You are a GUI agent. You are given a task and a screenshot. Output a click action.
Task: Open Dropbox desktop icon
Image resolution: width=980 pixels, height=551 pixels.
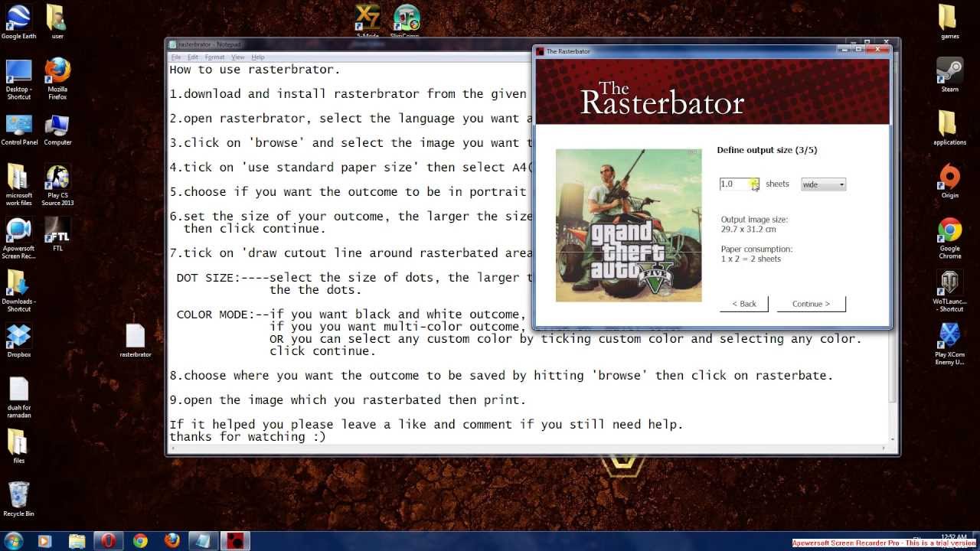click(x=18, y=341)
